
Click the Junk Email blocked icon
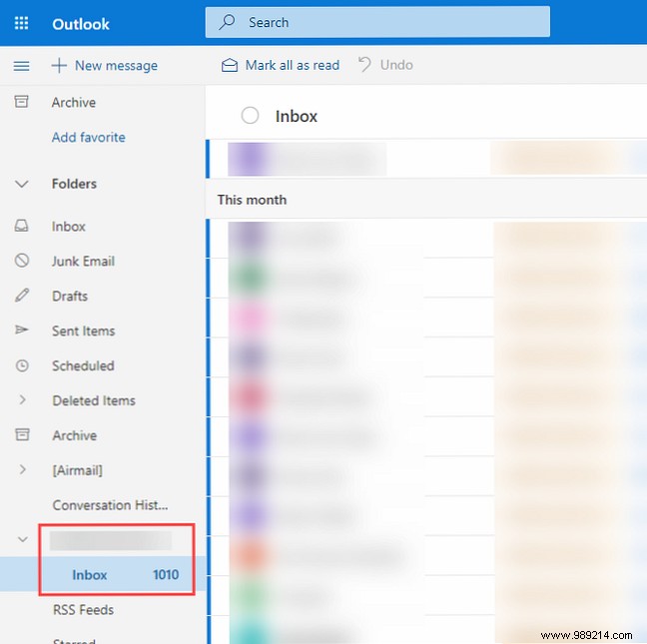pyautogui.click(x=22, y=261)
